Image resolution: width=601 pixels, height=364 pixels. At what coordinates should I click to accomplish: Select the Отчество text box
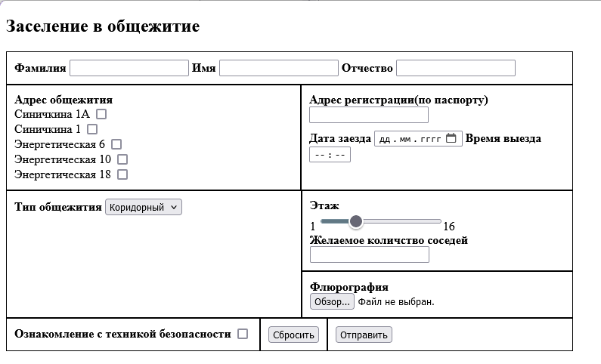455,68
